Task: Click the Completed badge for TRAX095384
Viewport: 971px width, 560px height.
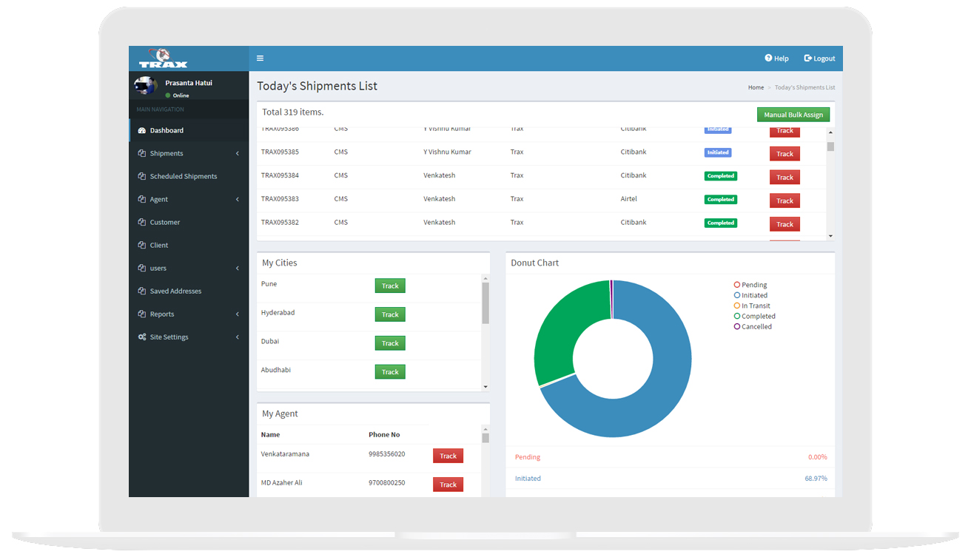Action: click(x=721, y=176)
